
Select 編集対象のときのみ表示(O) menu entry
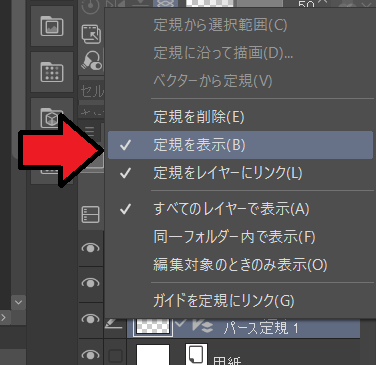click(240, 265)
